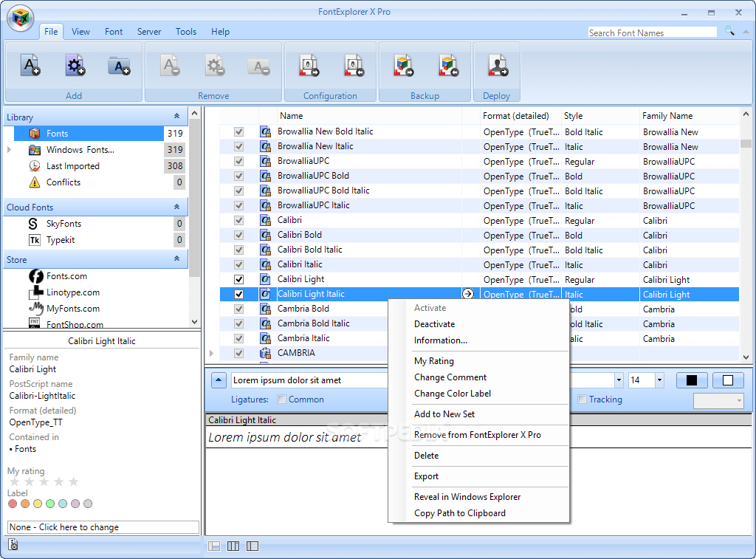Viewport: 756px width, 559px height.
Task: Collapse the Library panel
Action: point(177,117)
